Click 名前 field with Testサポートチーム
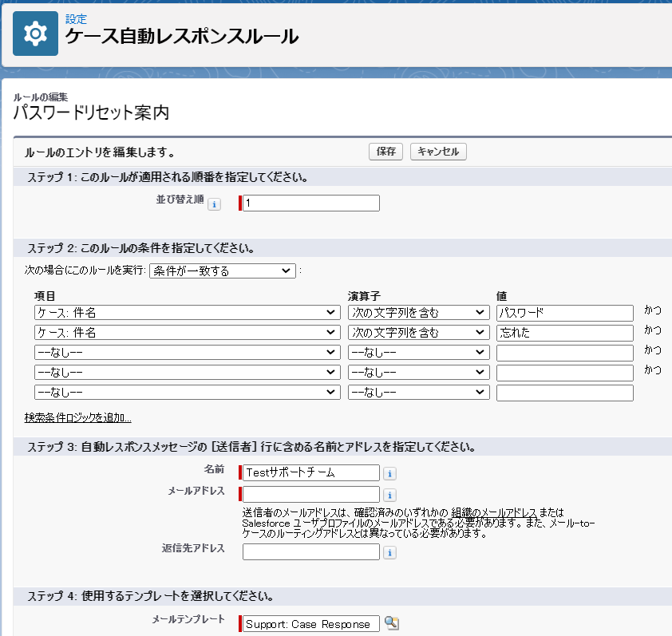672x636 pixels. [x=311, y=472]
